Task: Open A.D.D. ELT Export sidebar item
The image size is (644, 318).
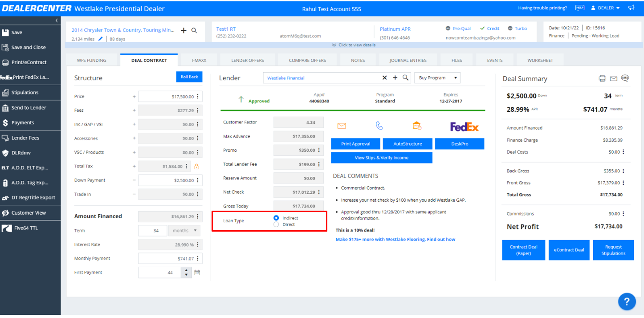Action: click(30, 168)
